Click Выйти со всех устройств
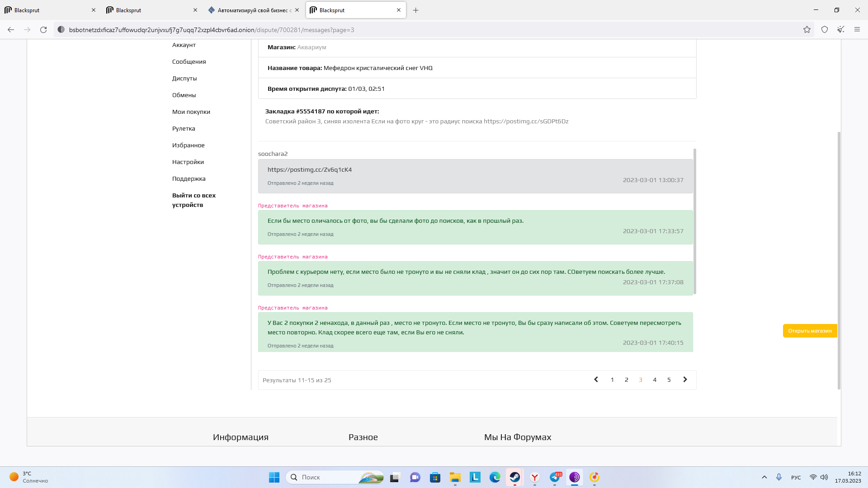This screenshot has width=868, height=488. click(x=194, y=200)
